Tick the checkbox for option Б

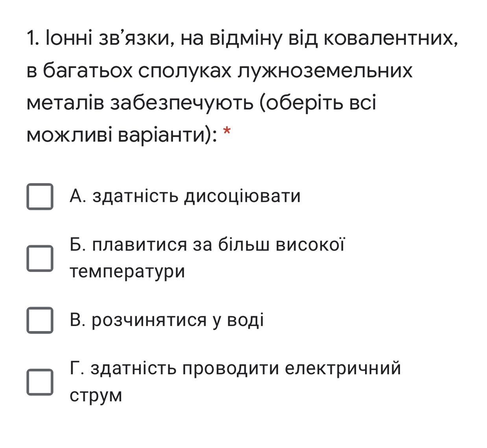click(x=40, y=258)
